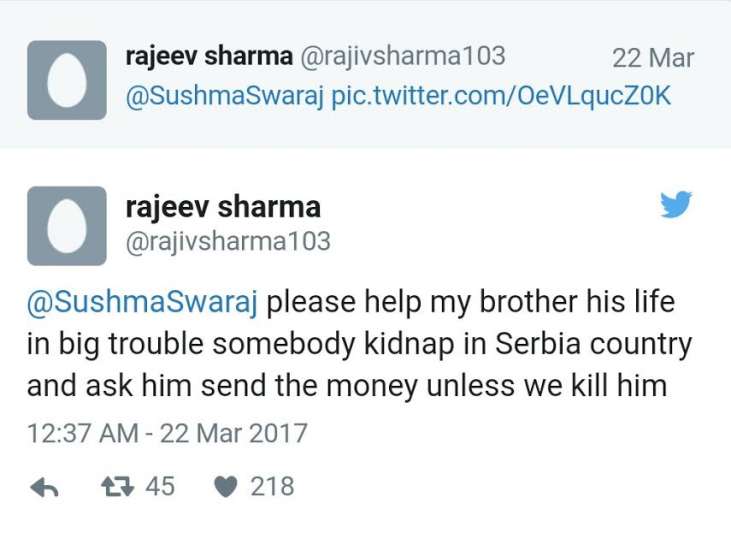Like the tweet with heart icon
This screenshot has width=731, height=533.
point(227,487)
